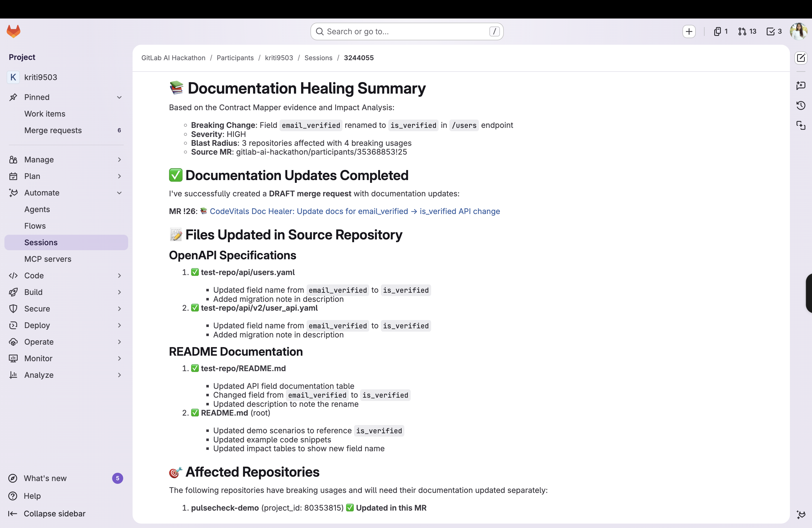Open merge requests counter in top bar
Screen dimensions: 812x528
(x=747, y=31)
